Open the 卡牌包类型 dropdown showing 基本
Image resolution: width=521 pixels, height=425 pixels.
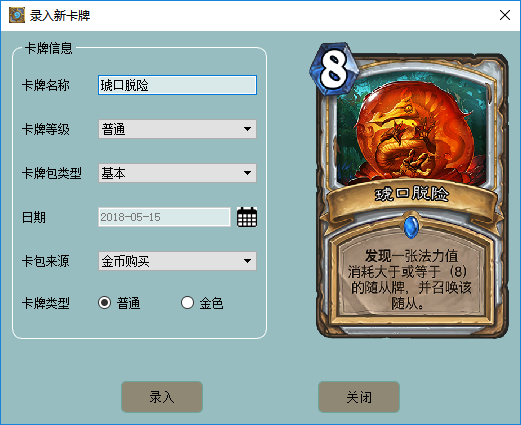(x=177, y=173)
